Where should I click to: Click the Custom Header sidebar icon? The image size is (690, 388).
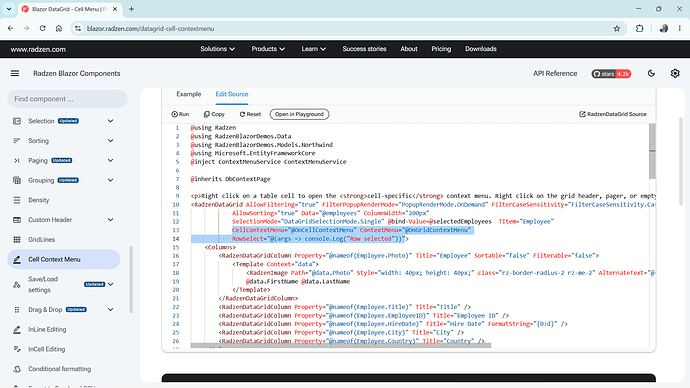pos(17,220)
